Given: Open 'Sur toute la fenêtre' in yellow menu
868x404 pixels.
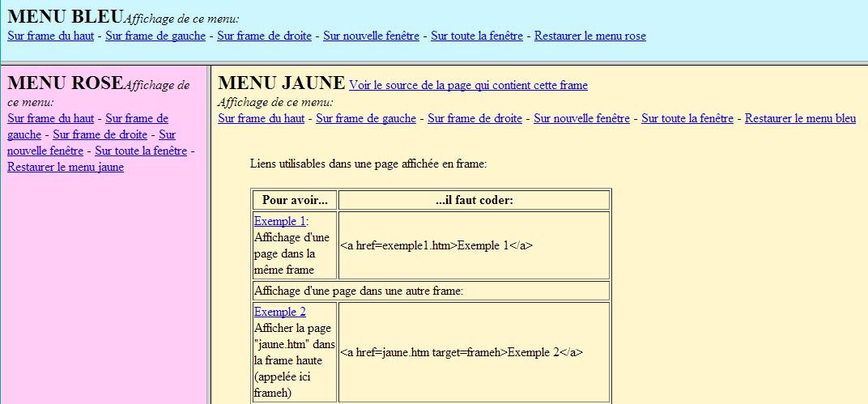Looking at the screenshot, I should (x=687, y=118).
